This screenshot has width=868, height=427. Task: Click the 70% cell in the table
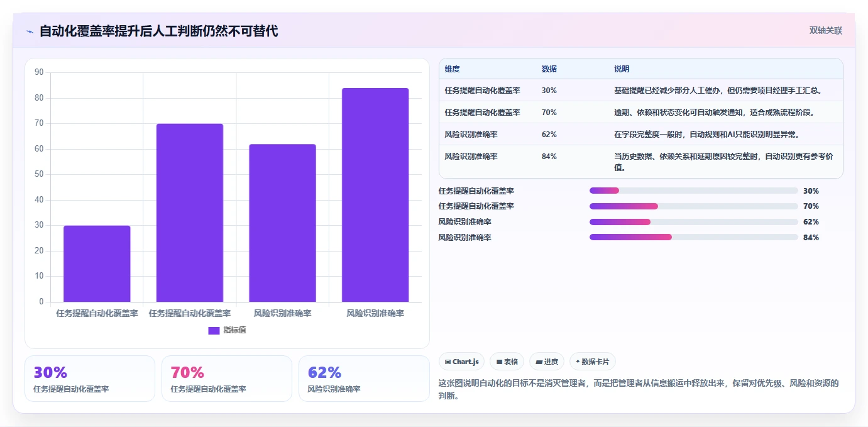tap(549, 113)
